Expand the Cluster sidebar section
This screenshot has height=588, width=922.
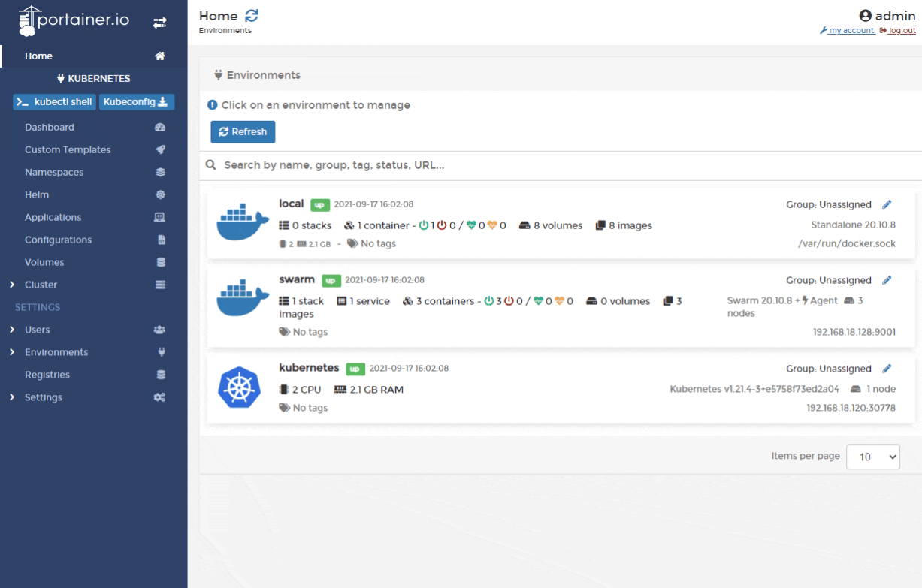click(11, 285)
